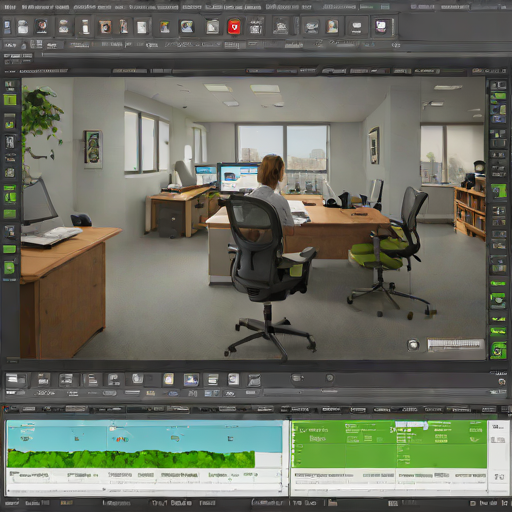Click the purple monitor icon in the top toolbar

point(381,26)
